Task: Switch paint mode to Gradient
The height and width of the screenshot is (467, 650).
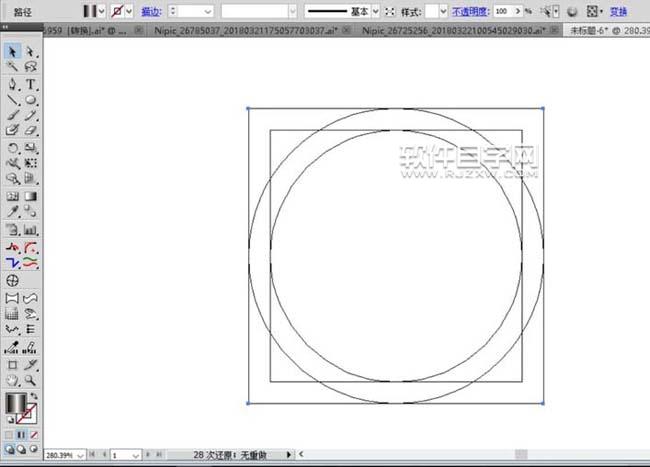Action: tap(21, 435)
